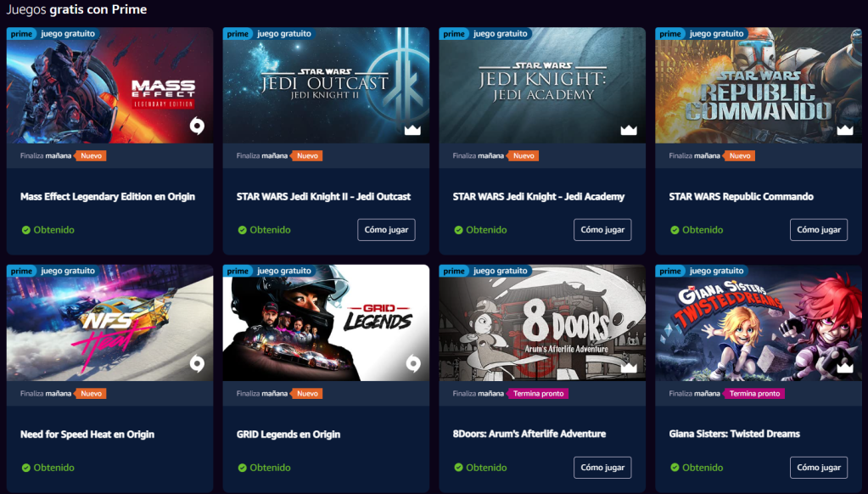
Task: Click the crown icon on Republic Commando artwork
Action: pyautogui.click(x=844, y=130)
